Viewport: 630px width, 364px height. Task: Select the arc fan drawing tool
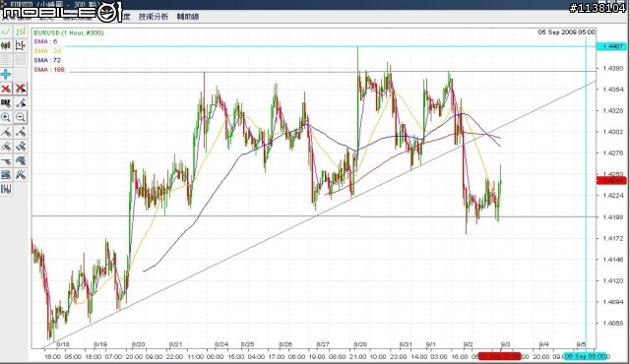click(21, 160)
